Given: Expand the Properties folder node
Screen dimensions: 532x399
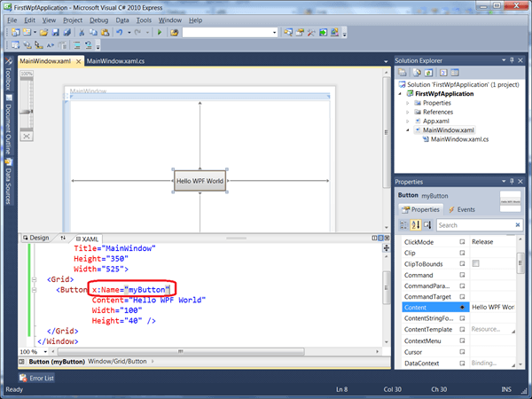Looking at the screenshot, I should click(x=408, y=103).
